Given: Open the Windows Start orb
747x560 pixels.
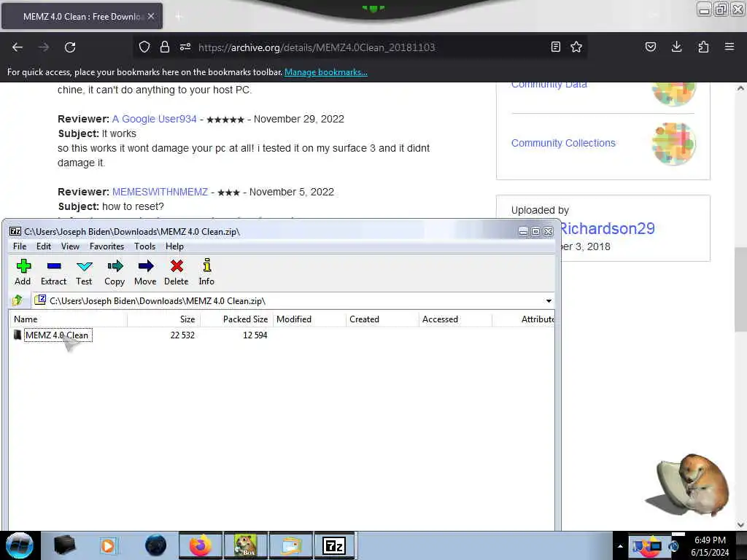Looking at the screenshot, I should [20, 545].
